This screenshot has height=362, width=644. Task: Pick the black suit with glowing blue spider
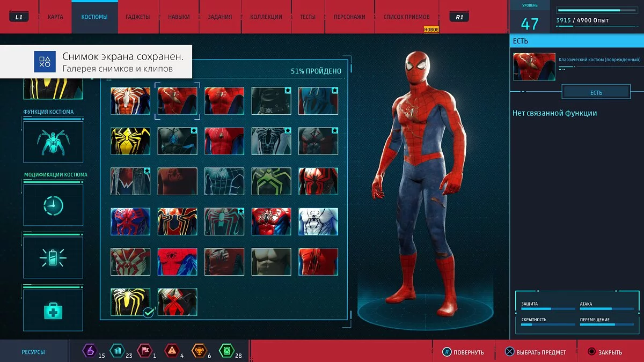coord(178,141)
